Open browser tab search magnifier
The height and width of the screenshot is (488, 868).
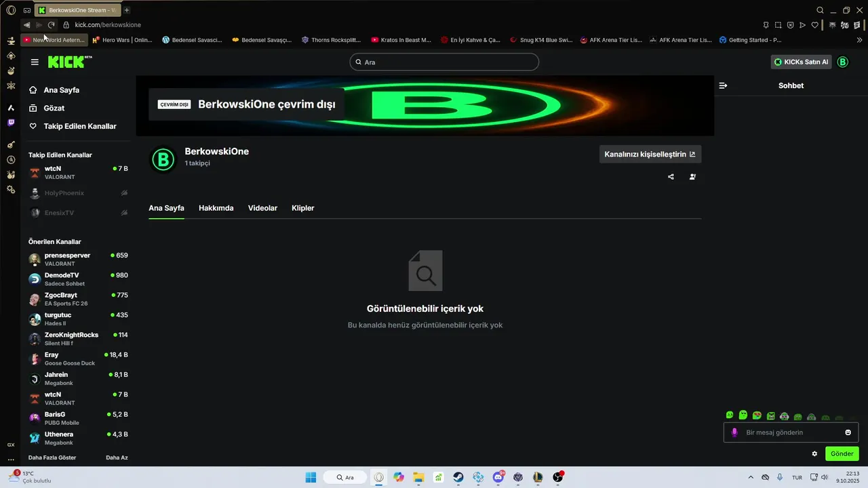click(820, 10)
